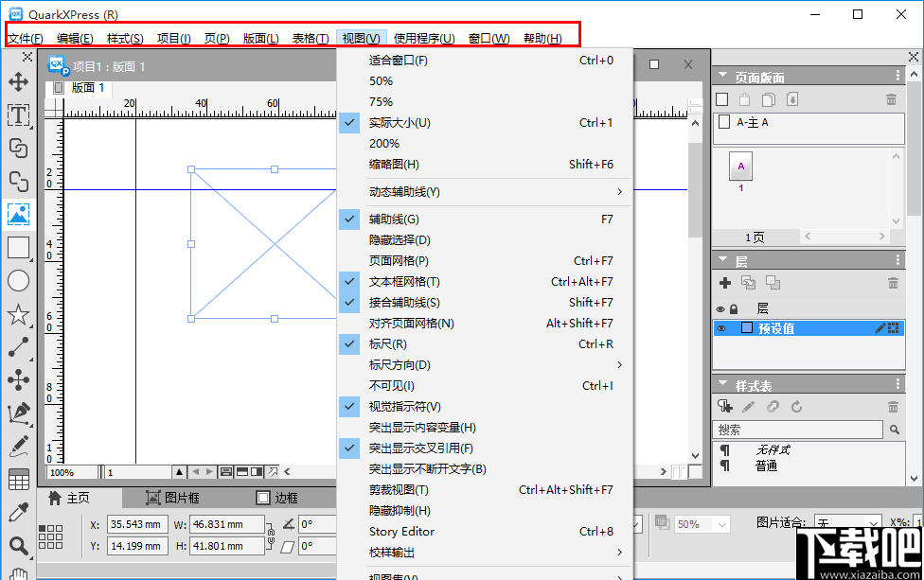Toggle off 标尺 rulers option
Screen dimensions: 924x580
(398, 343)
